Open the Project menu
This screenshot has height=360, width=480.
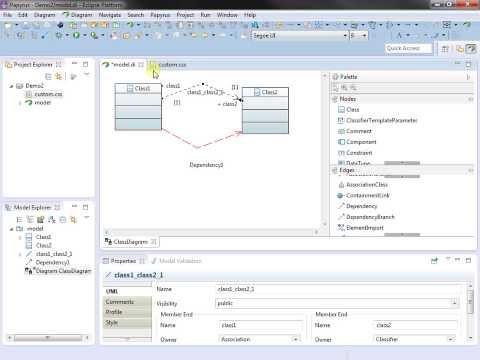(x=185, y=15)
